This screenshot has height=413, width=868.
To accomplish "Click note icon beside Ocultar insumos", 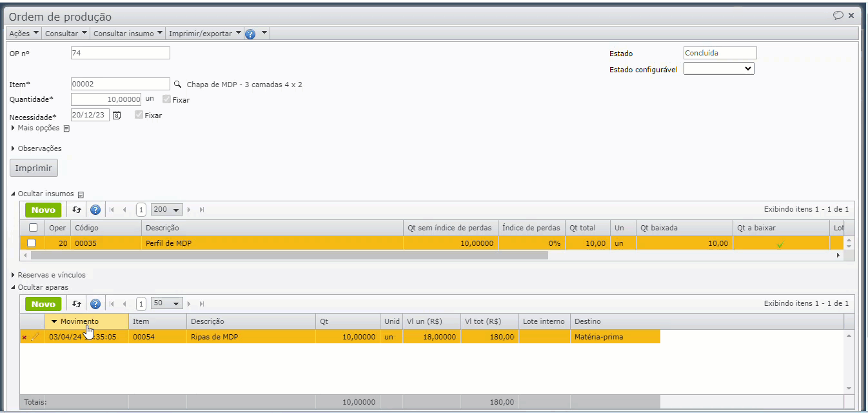I will (x=81, y=194).
